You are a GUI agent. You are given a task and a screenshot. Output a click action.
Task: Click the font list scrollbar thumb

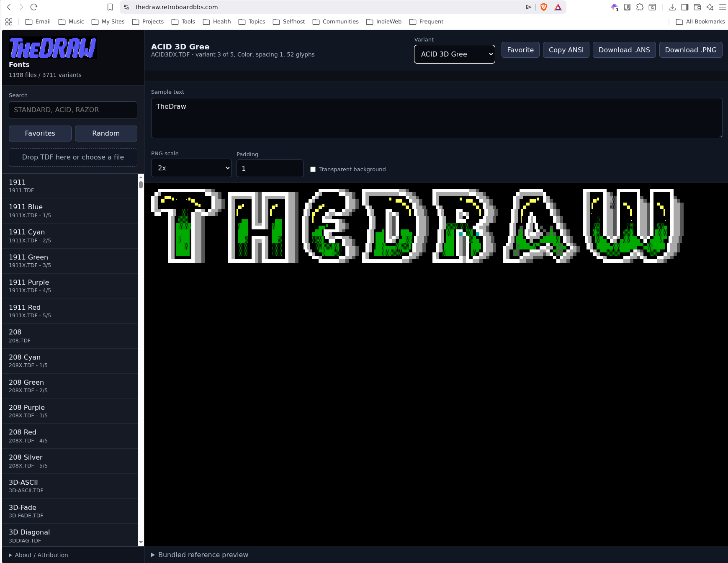[141, 184]
